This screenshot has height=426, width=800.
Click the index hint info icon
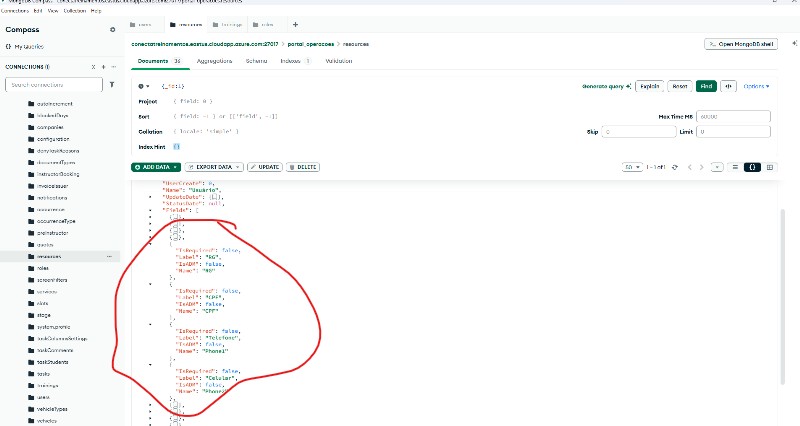177,146
